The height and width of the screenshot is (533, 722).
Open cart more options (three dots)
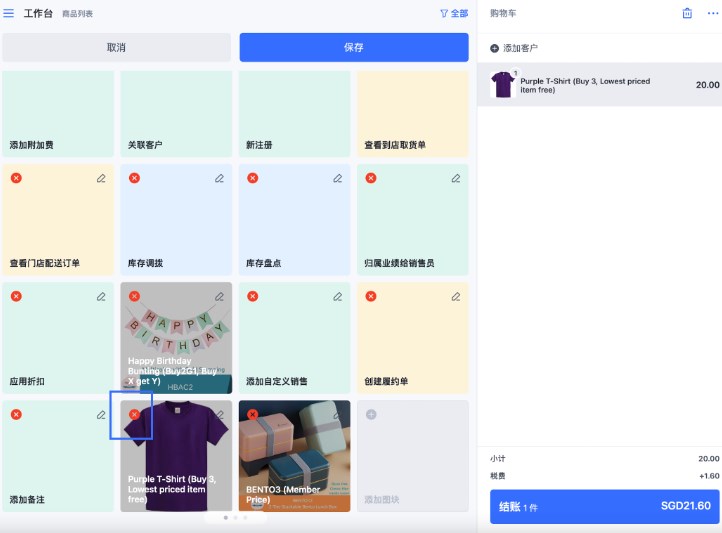[709, 13]
